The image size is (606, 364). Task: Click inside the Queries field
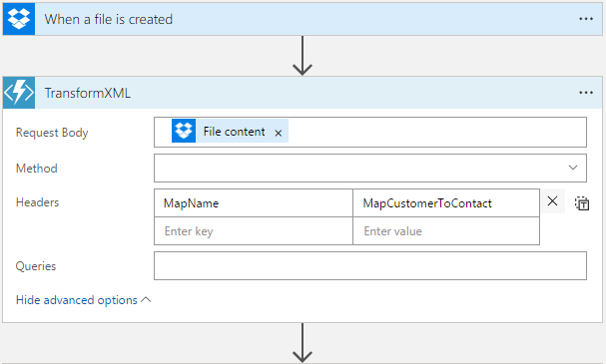pos(370,265)
